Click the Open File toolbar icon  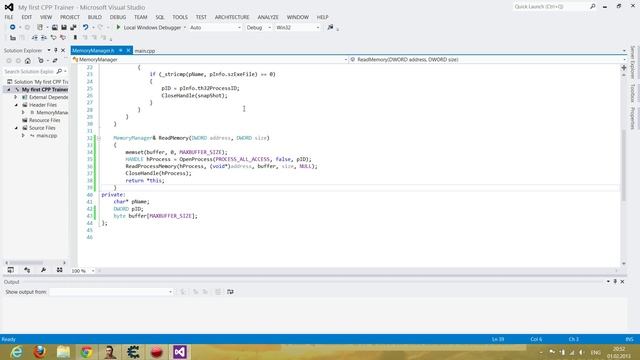[x=54, y=27]
